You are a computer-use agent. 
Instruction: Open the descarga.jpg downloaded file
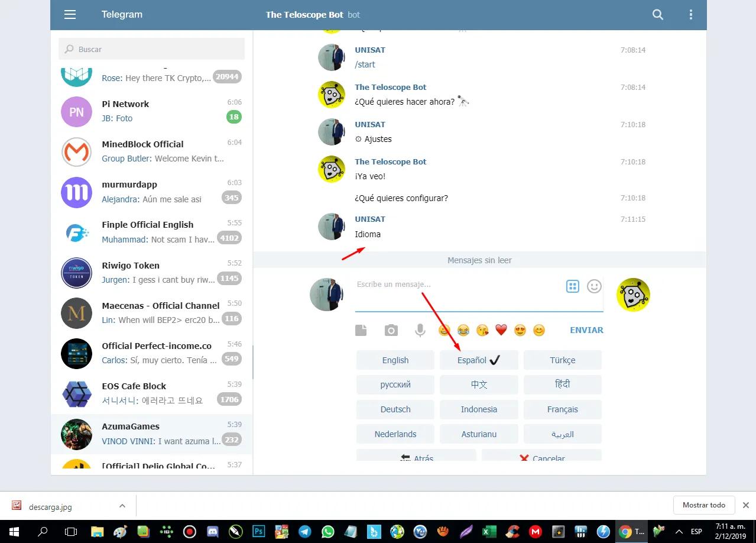click(50, 506)
